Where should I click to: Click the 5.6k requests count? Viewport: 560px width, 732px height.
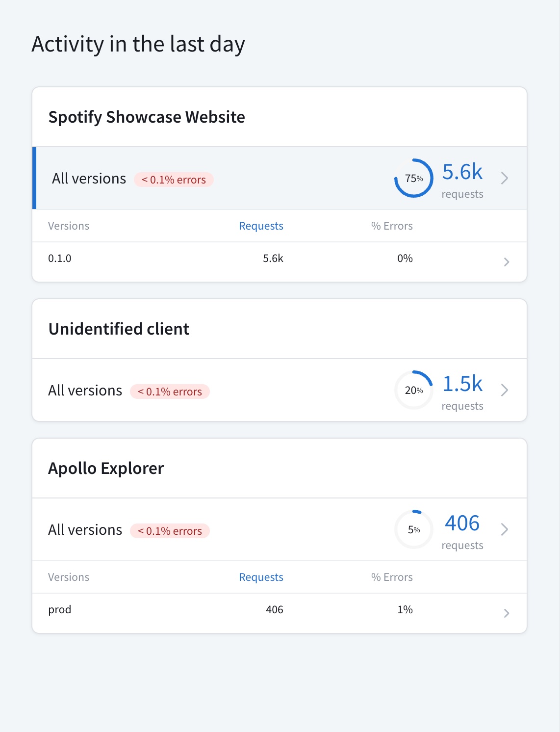(462, 172)
